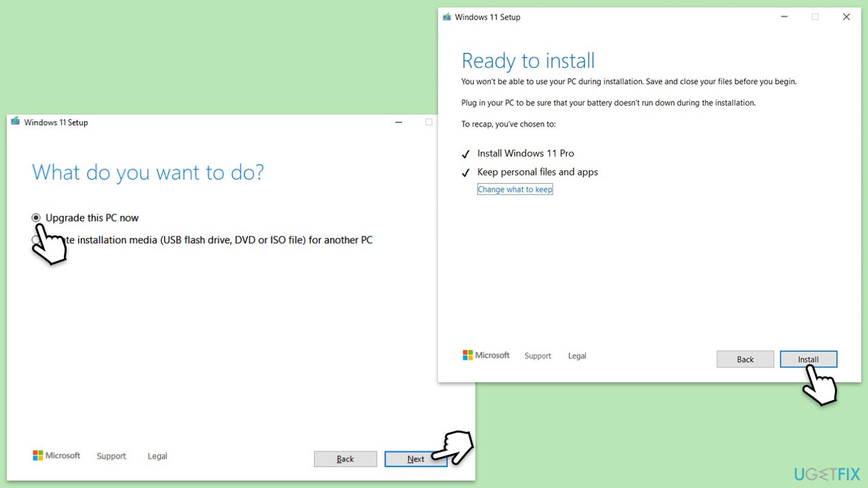
Task: Click the What do you want to do heading
Action: [148, 172]
